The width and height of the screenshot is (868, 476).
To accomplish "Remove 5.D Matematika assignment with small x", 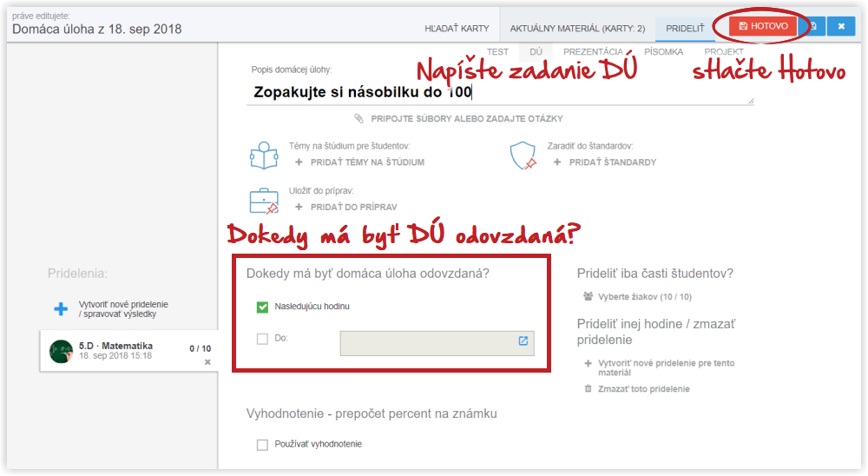I will click(207, 362).
